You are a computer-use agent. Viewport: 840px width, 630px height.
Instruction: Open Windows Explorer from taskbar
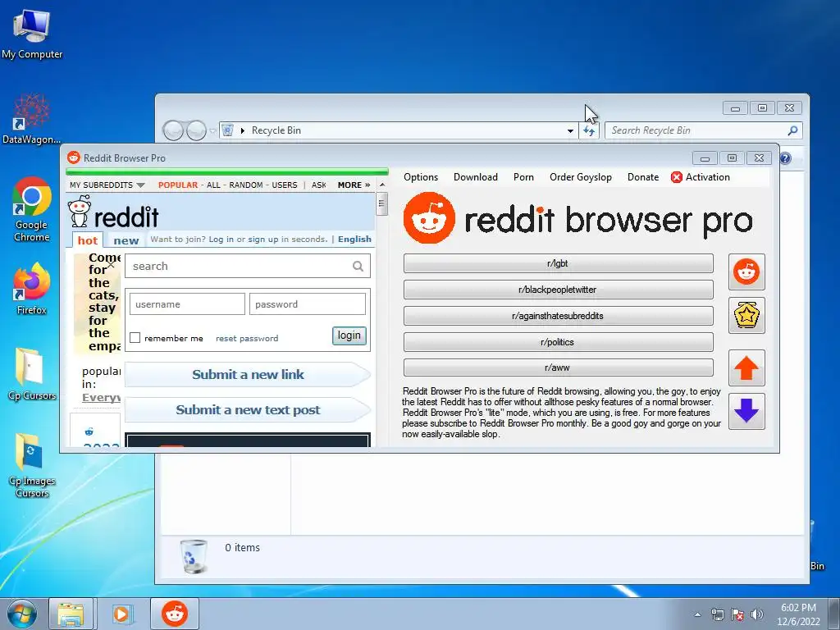point(71,614)
